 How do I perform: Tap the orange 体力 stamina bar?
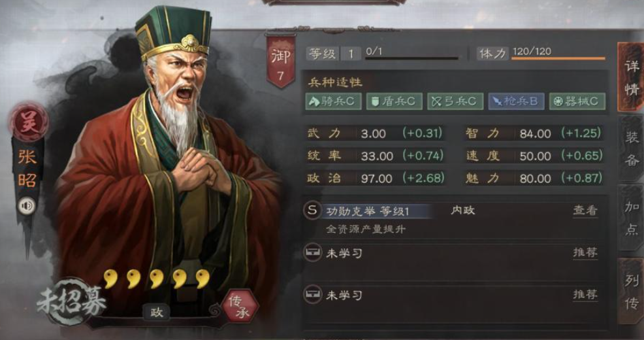558,58
